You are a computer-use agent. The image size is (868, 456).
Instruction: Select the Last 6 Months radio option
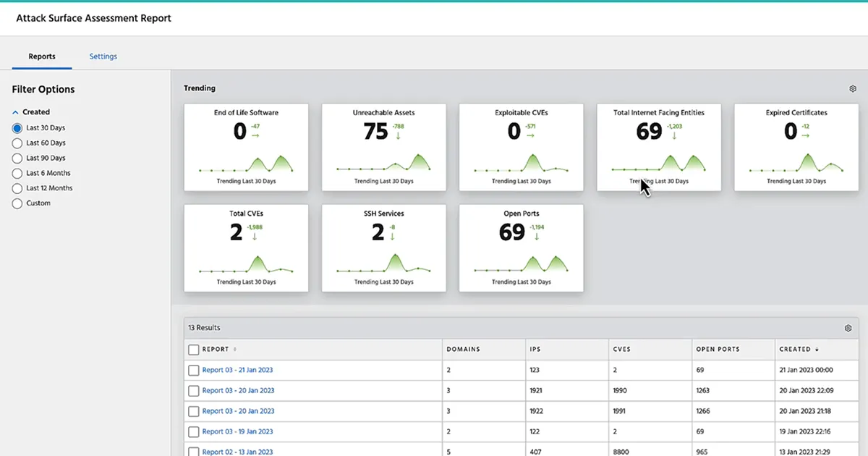click(x=17, y=173)
